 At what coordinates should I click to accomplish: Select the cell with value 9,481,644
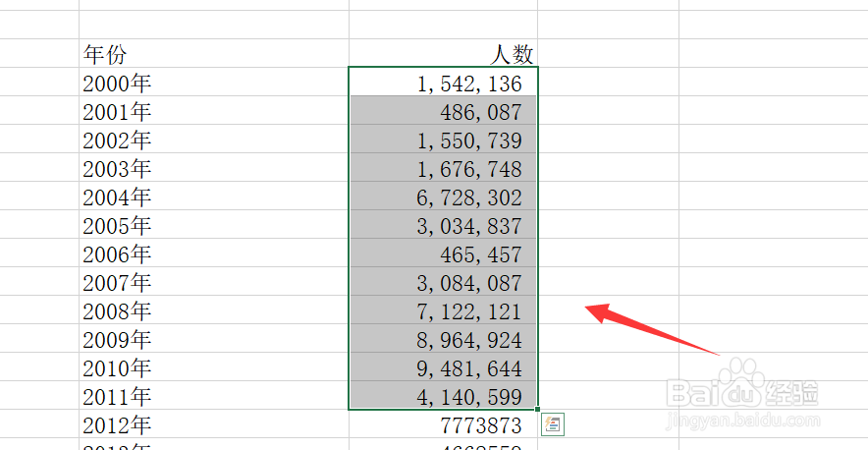pos(443,367)
